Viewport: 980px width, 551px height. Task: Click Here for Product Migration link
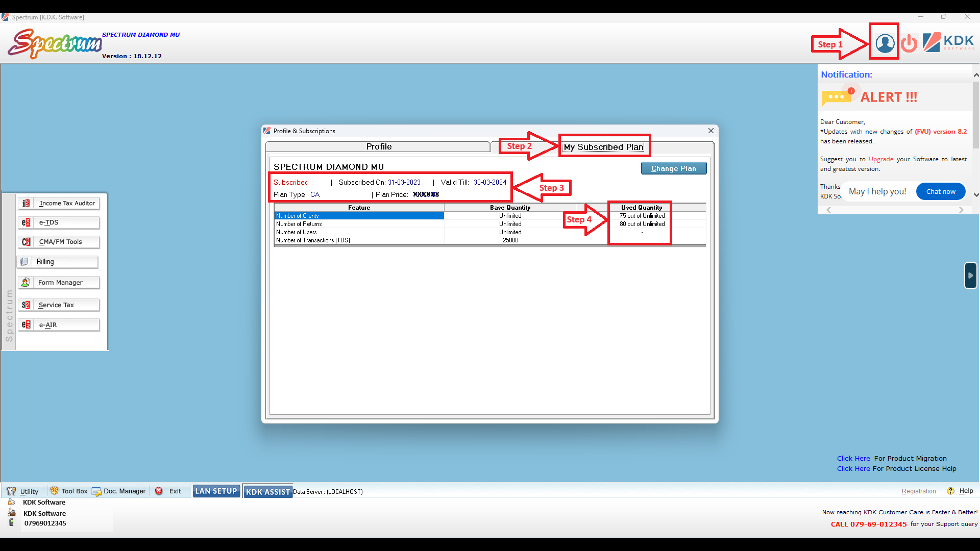[x=853, y=458]
